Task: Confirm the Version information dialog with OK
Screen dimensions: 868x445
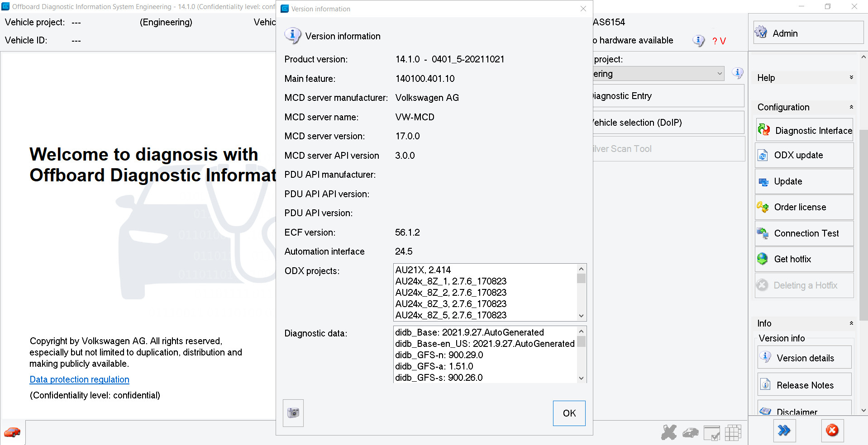Action: (x=569, y=413)
